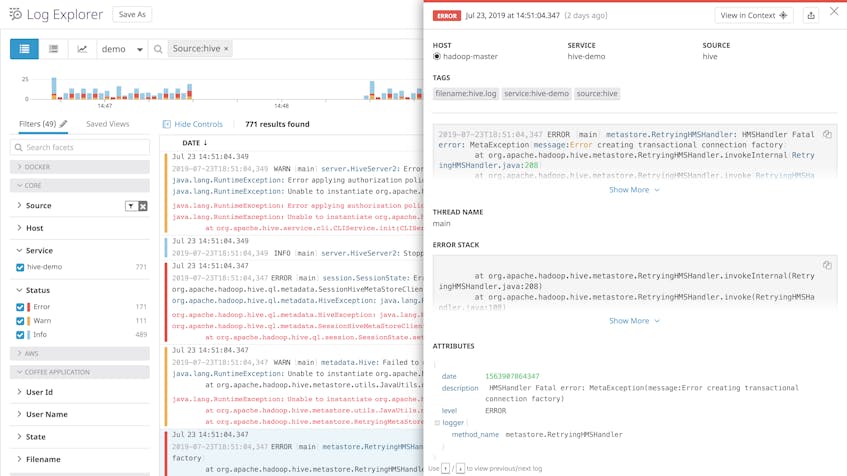Image resolution: width=847 pixels, height=476 pixels.
Task: Close the log detail panel
Action: 834,11
